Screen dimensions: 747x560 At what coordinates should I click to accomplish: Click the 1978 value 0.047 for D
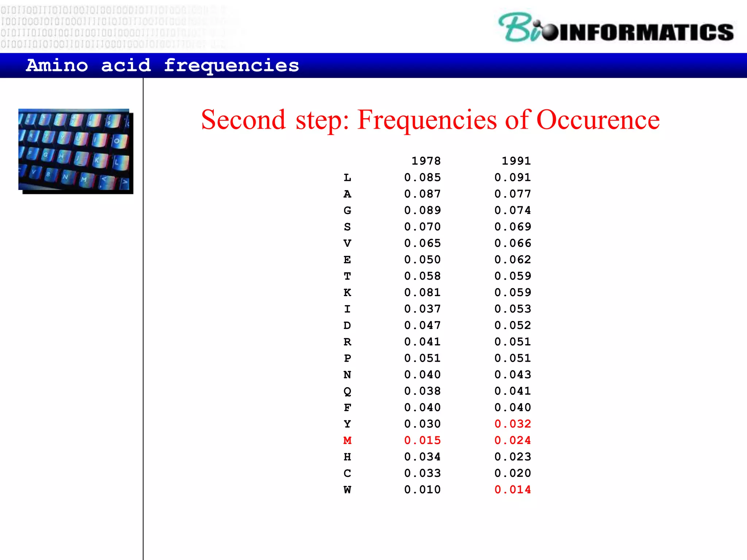[x=422, y=325]
